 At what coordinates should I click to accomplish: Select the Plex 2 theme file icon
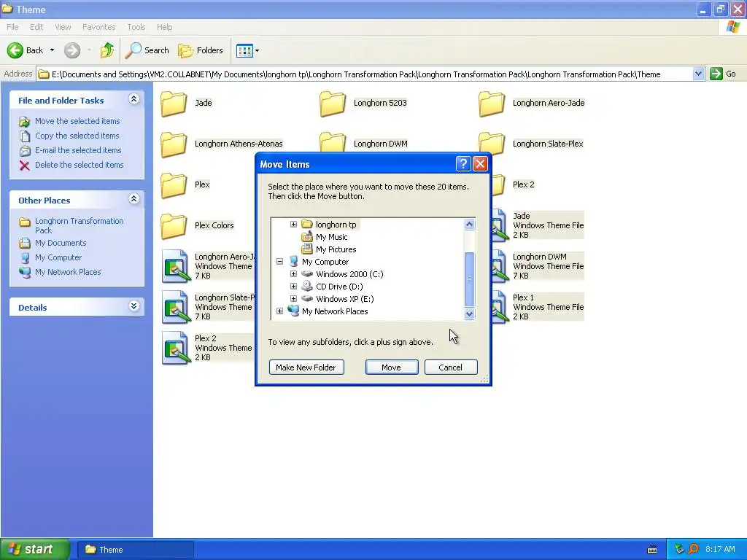[x=176, y=349]
